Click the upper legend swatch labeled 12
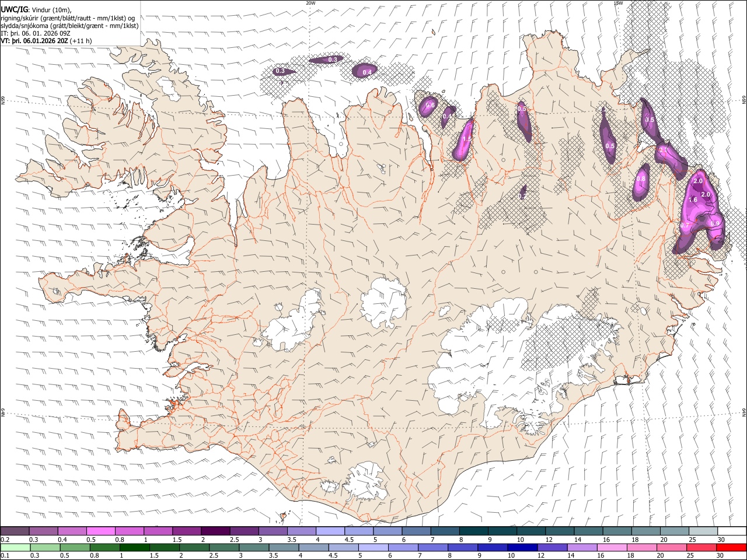 tap(558, 531)
